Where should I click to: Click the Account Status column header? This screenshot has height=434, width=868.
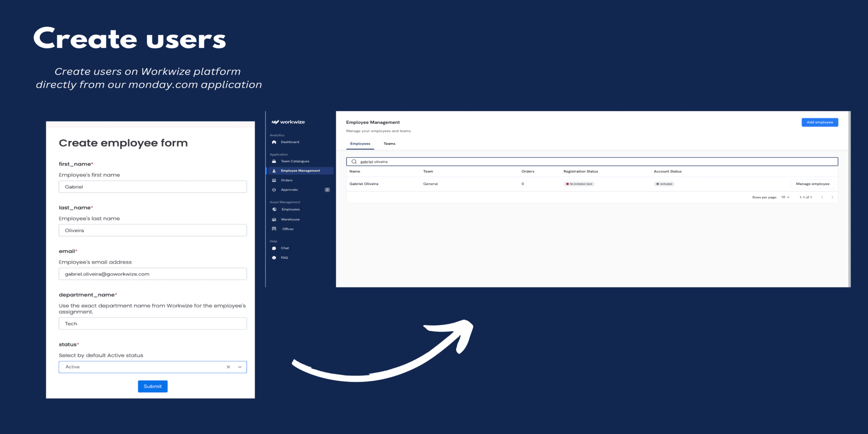(x=668, y=171)
